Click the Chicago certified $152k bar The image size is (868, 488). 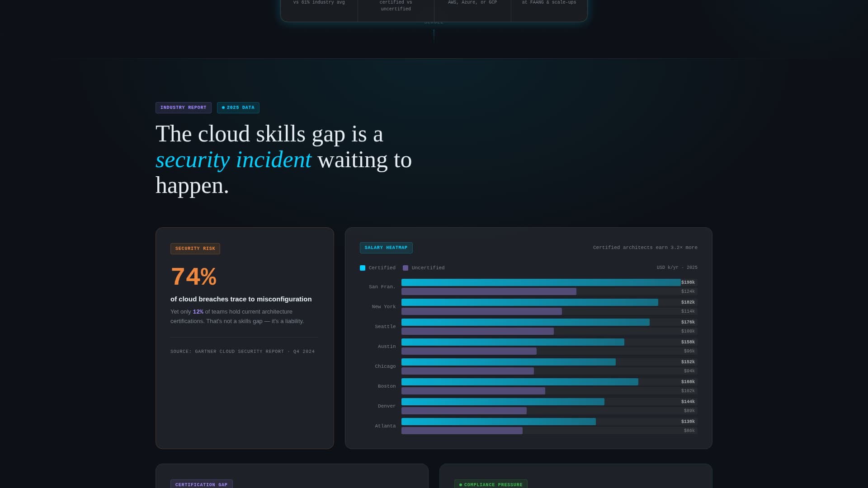pyautogui.click(x=508, y=362)
